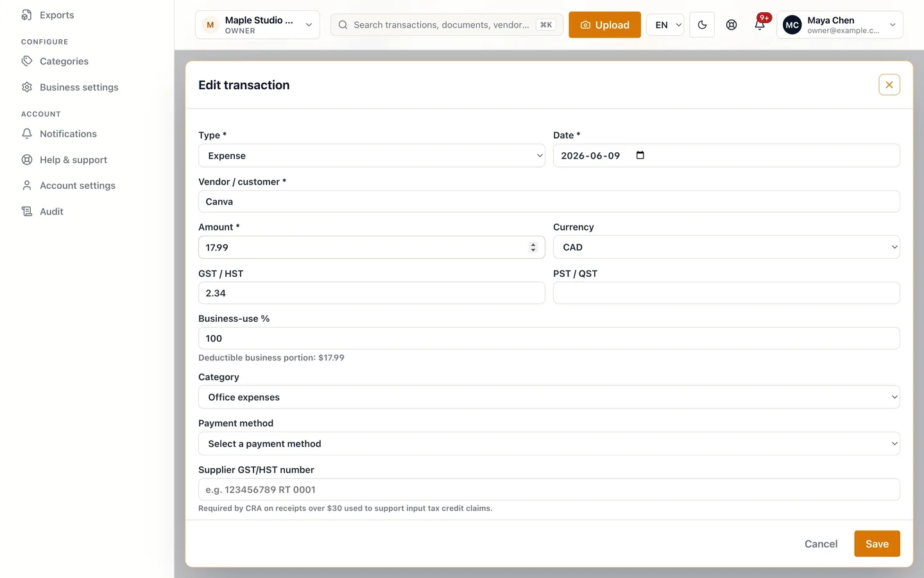Open the header notifications bell with badge
924x578 pixels.
pyautogui.click(x=760, y=24)
